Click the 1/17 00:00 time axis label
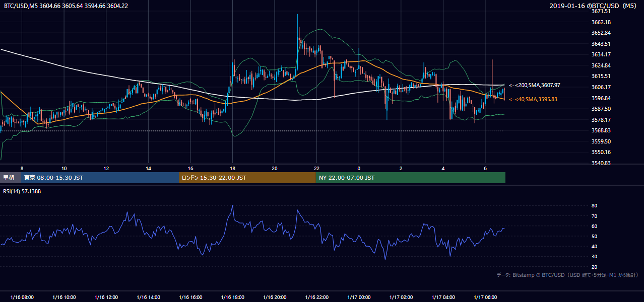This screenshot has width=644, height=302. (359, 297)
